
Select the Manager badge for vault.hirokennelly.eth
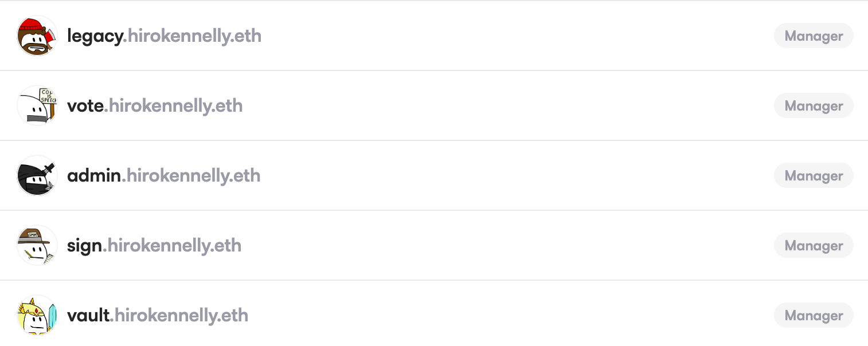[814, 315]
